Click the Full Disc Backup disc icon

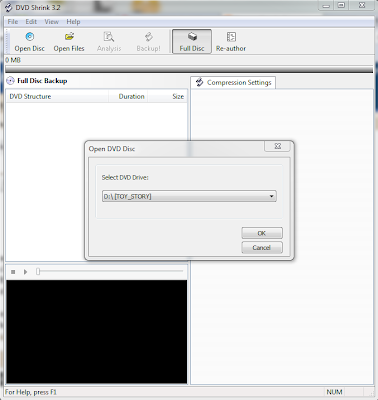coord(11,81)
